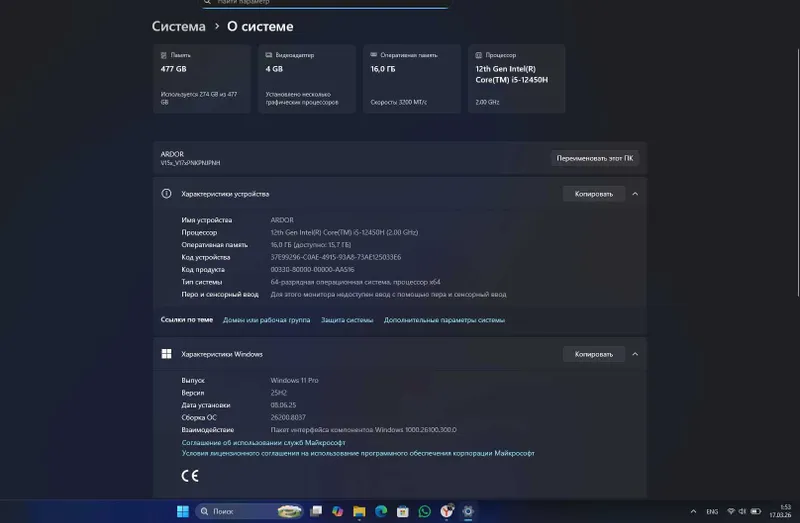The image size is (800, 523).
Task: Select the Перо и сенсорный ввод value
Action: pos(388,294)
